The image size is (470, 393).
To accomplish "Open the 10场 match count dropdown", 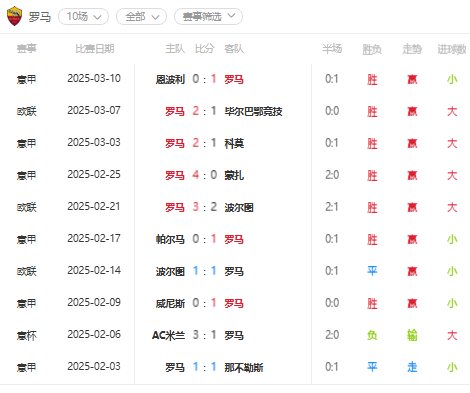I will [83, 16].
